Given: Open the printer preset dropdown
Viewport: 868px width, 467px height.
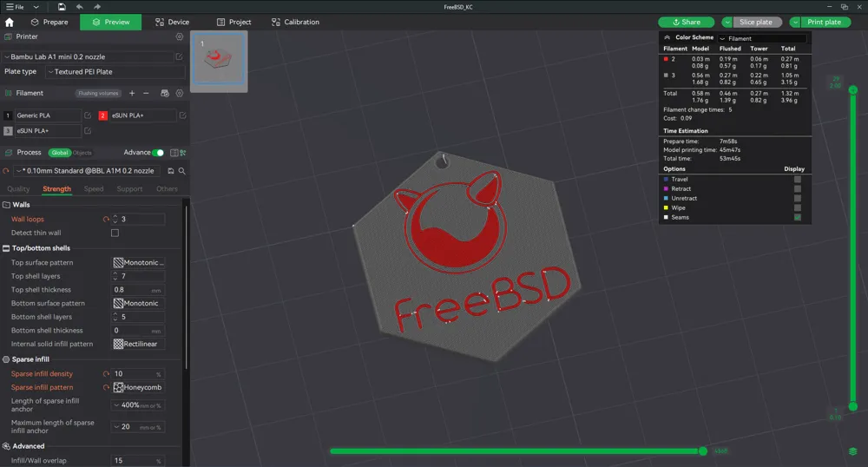Looking at the screenshot, I should [x=88, y=56].
